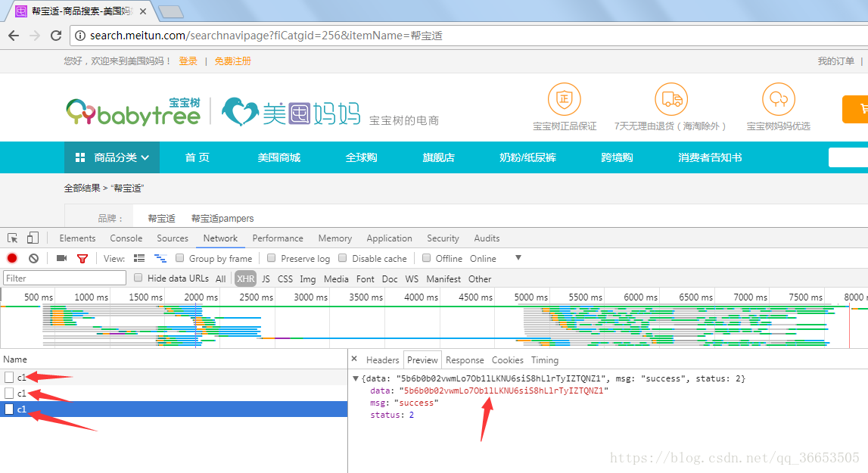Open 奶粉/纸尿裤 navigation item
The image size is (868, 473).
(x=527, y=157)
